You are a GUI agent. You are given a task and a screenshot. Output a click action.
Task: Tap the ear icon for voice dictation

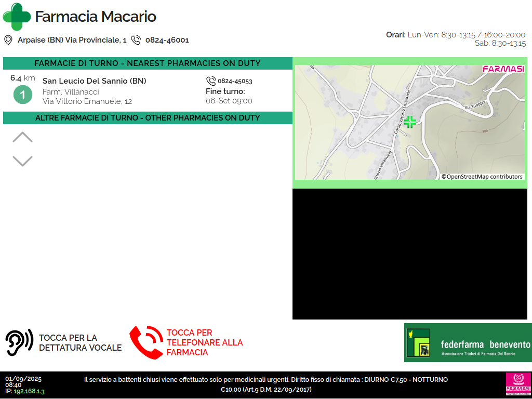19,342
